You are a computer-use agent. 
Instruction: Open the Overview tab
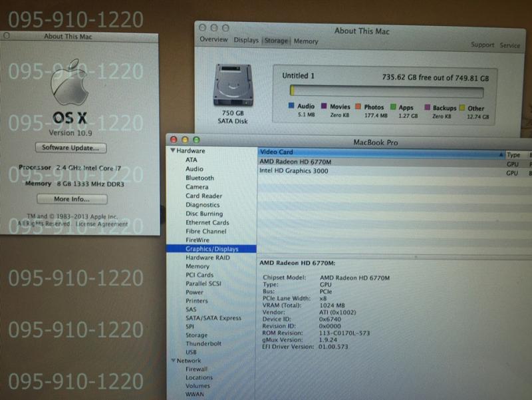coord(213,39)
